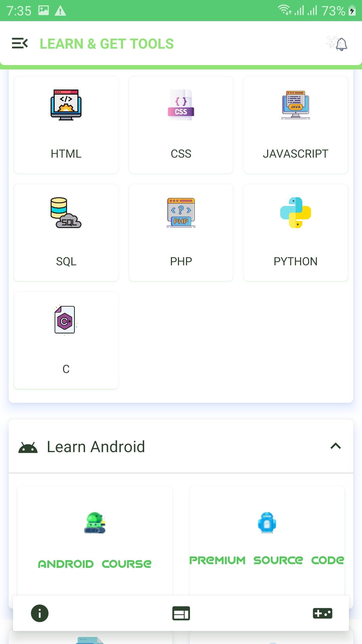Viewport: 362px width, 644px height.
Task: Collapse the Learn Android section chevron
Action: (336, 446)
